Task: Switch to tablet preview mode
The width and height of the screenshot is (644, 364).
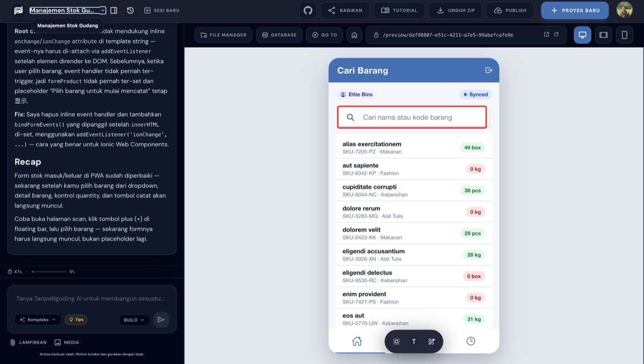Action: [603, 35]
